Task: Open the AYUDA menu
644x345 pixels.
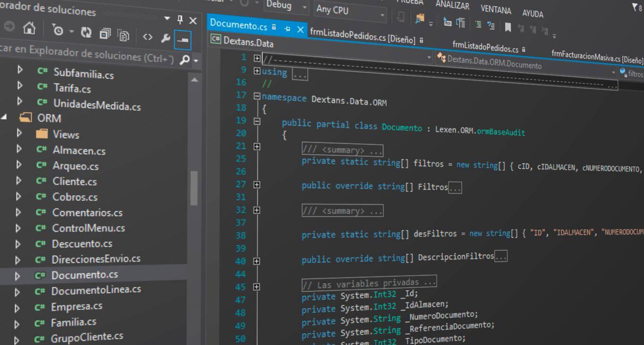Action: coord(533,13)
